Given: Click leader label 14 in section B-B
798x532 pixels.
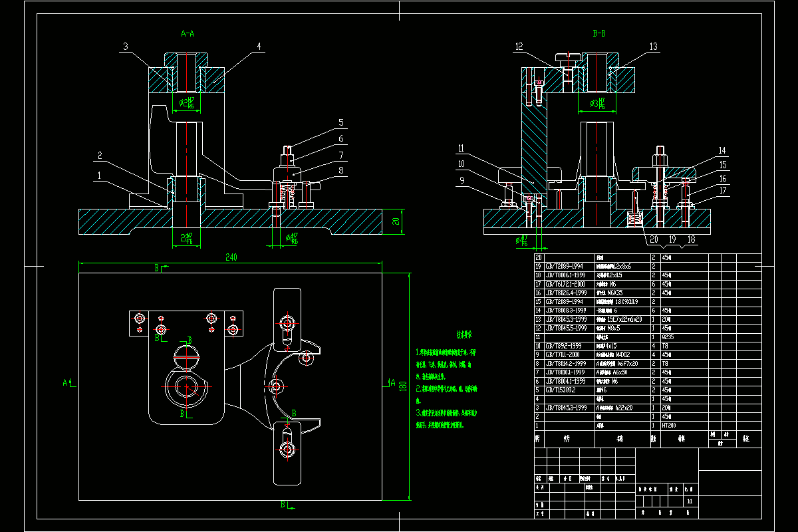Looking at the screenshot, I should [x=722, y=150].
